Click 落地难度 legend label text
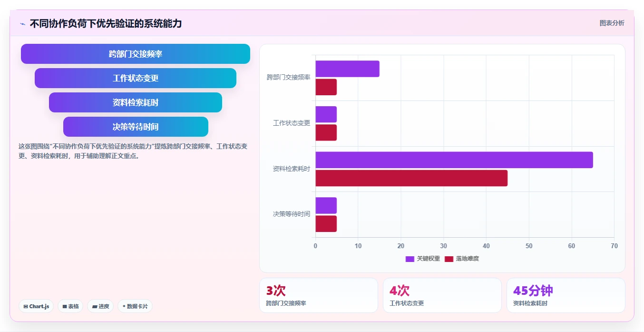 [468, 259]
